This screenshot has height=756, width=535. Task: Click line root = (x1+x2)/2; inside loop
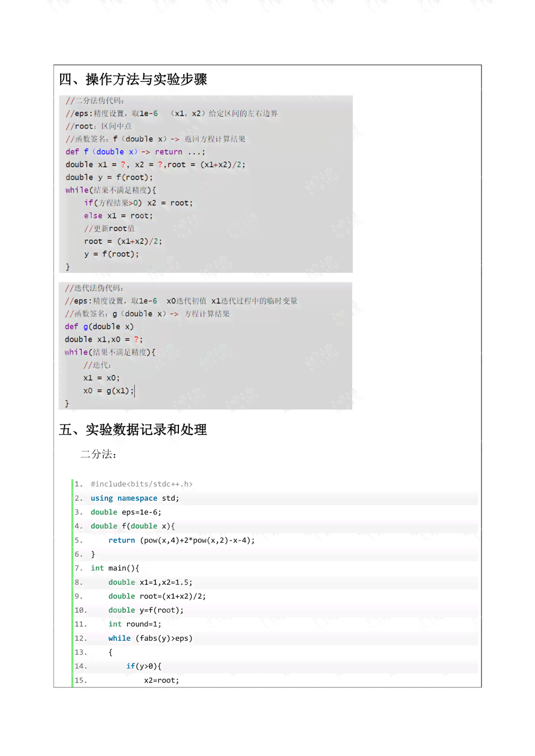[123, 241]
